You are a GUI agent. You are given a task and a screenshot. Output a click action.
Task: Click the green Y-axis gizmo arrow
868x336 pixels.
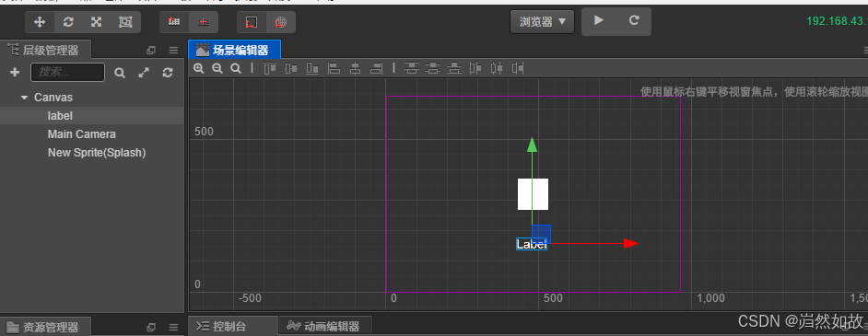532,145
